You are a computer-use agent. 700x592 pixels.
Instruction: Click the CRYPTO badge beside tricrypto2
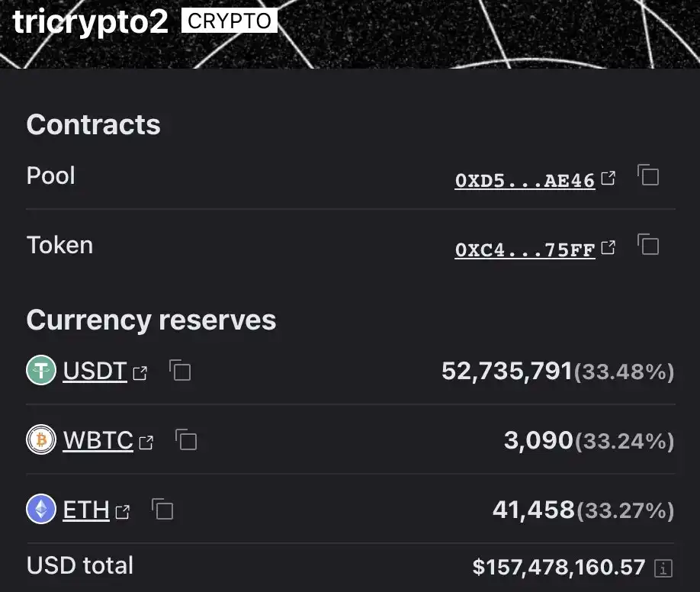[229, 21]
